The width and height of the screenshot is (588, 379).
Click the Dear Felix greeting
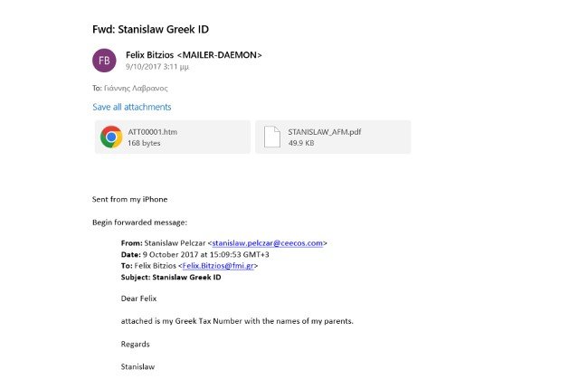click(140, 298)
